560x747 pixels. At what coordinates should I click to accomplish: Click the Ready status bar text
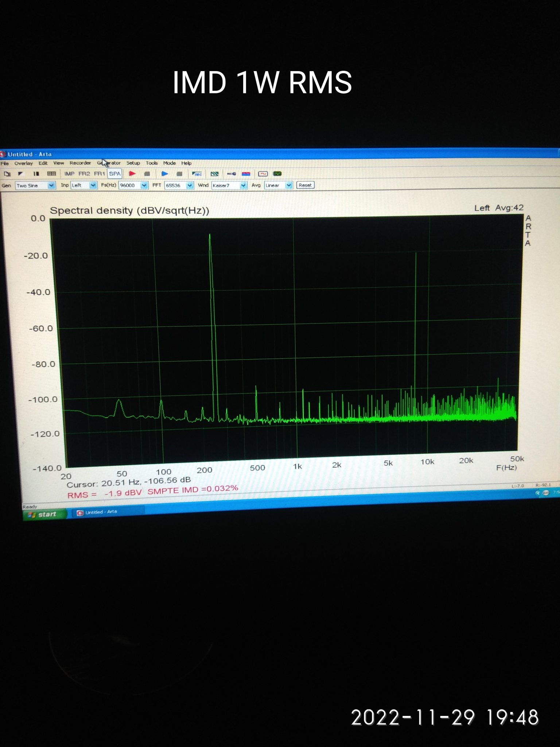click(30, 507)
